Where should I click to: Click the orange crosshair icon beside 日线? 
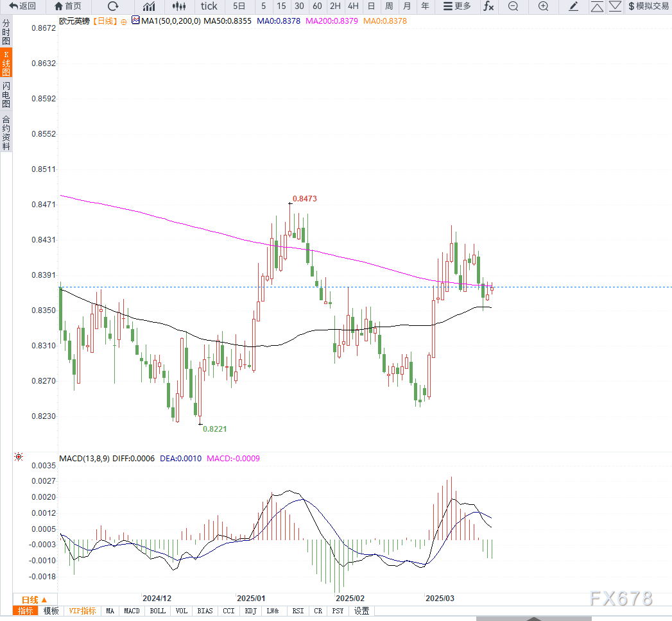pyautogui.click(x=123, y=22)
